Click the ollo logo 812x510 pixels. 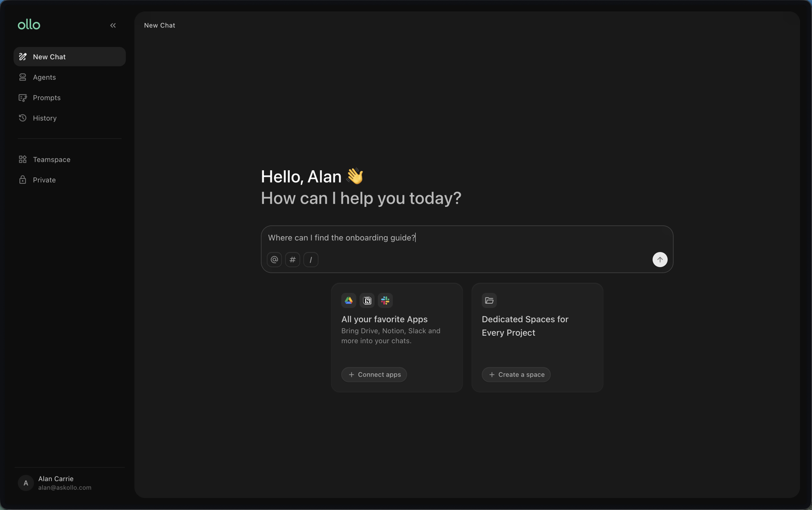[29, 24]
